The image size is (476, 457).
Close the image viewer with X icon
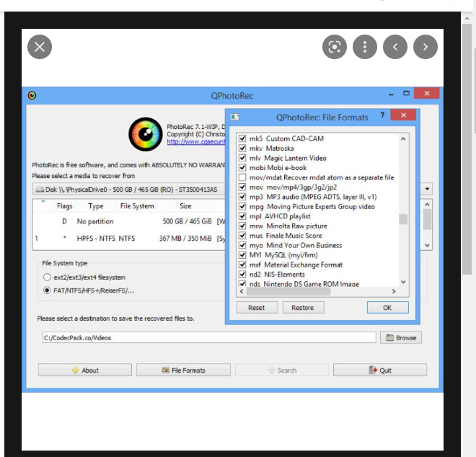[x=40, y=47]
